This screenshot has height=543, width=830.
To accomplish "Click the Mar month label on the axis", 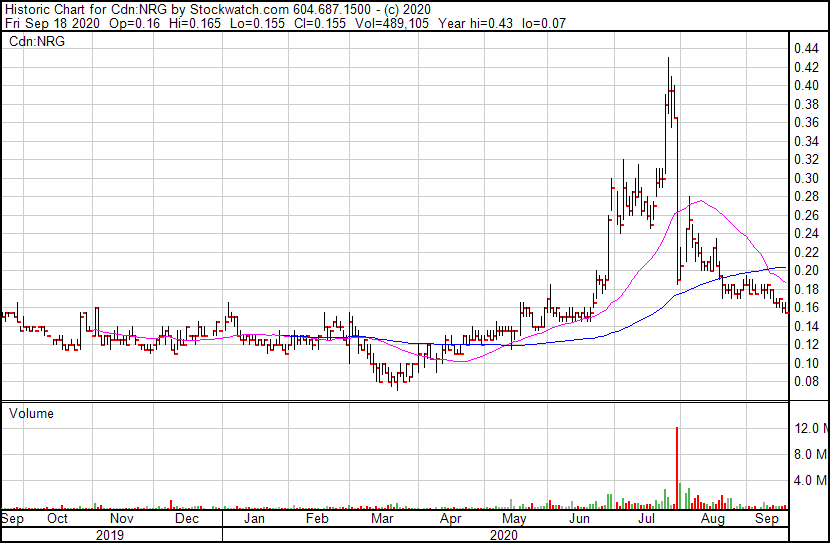I will [x=382, y=518].
